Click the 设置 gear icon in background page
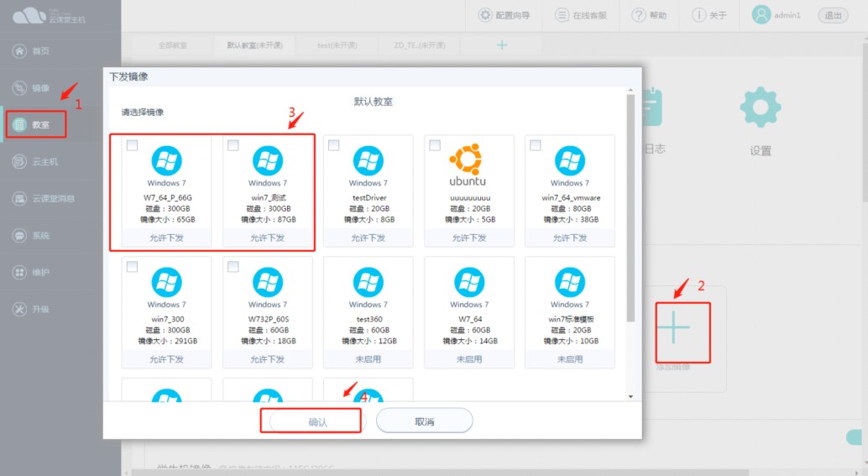Viewport: 868px width, 476px height. (761, 107)
